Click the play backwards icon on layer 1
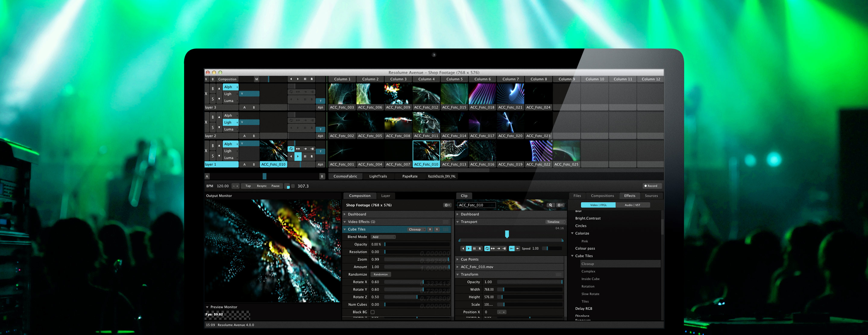 point(291,156)
